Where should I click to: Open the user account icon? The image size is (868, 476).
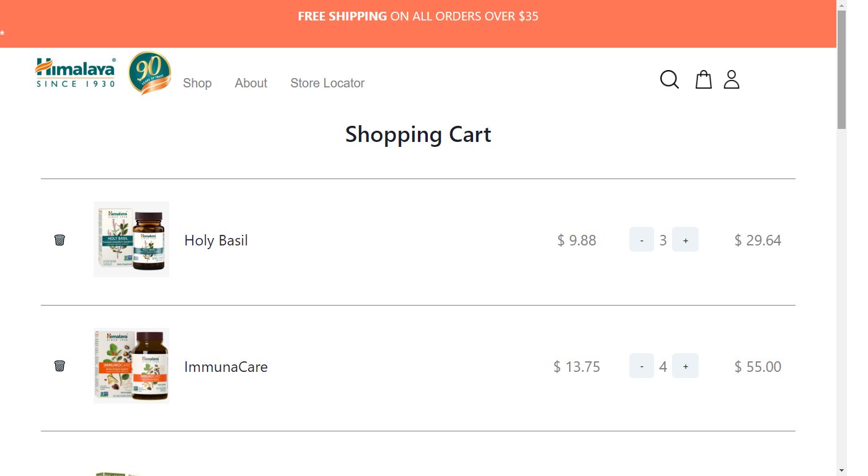pyautogui.click(x=732, y=80)
